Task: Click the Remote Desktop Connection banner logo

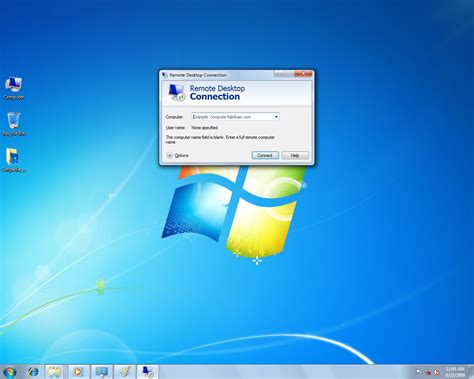Action: (x=176, y=93)
